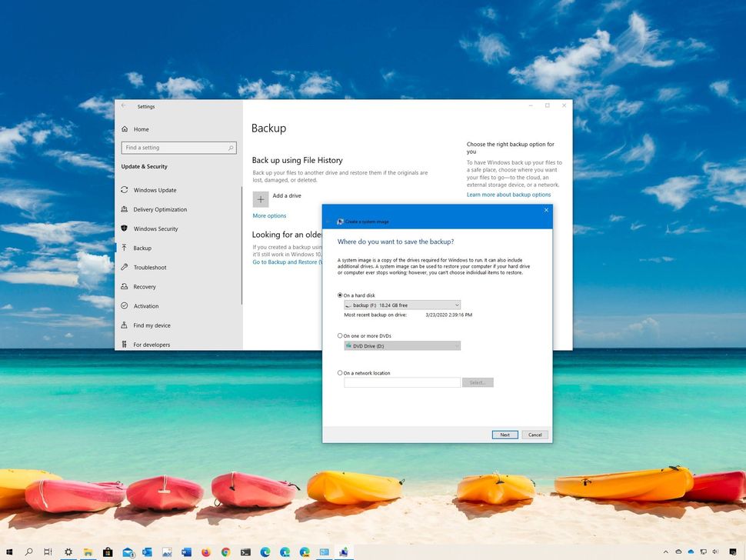The height and width of the screenshot is (560, 746).
Task: Select the On a network location option
Action: [x=340, y=372]
